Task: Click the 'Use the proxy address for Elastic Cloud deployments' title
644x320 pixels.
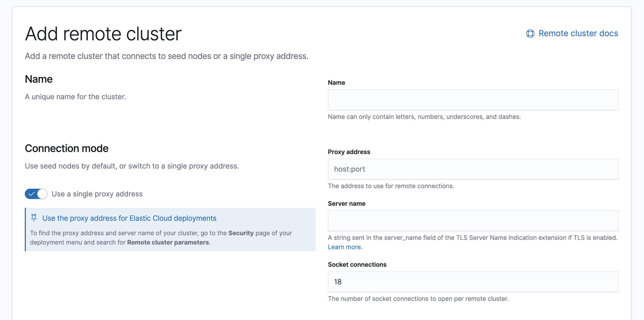Action: coord(129,218)
